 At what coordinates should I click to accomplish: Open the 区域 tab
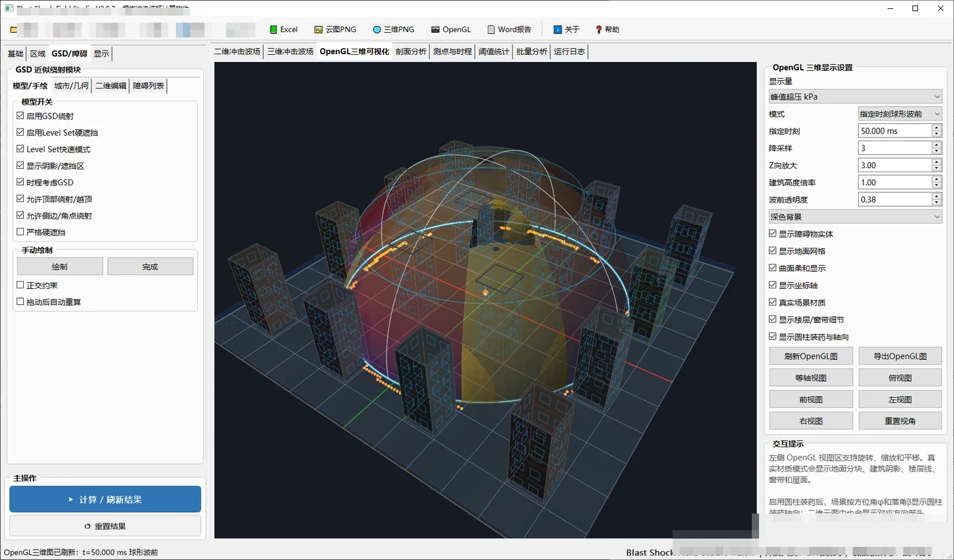click(38, 54)
